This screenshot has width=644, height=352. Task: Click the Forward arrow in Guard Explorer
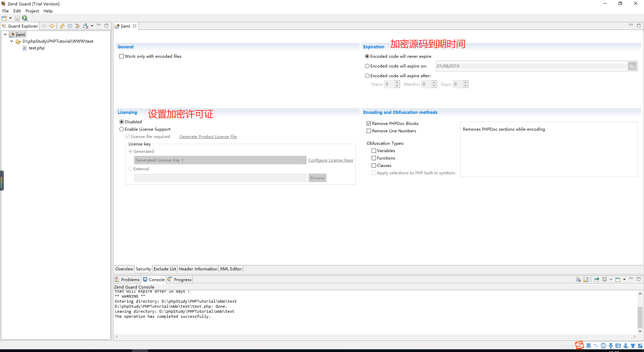coord(52,26)
